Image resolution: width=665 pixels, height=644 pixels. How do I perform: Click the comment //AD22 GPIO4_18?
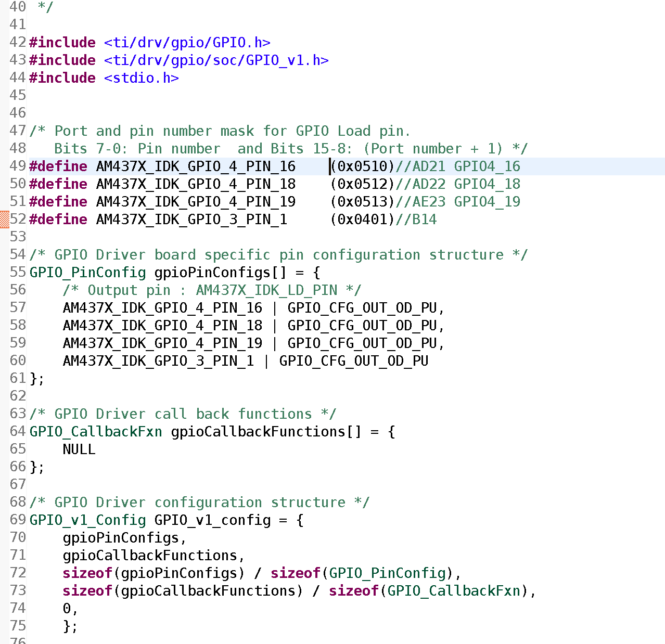(x=458, y=184)
